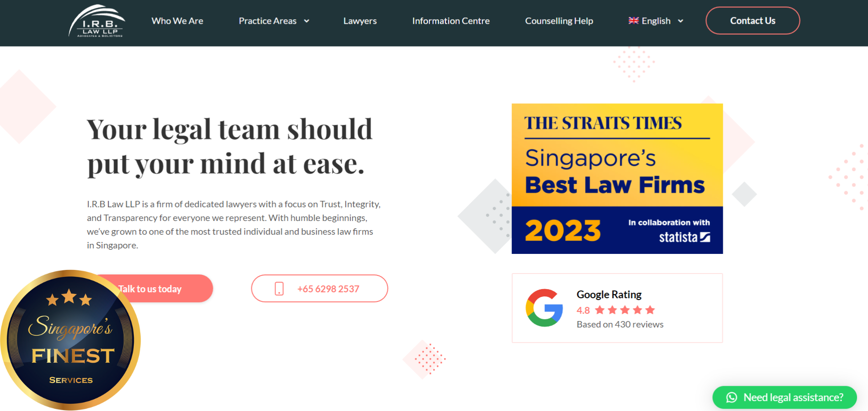868x411 pixels.
Task: Call the +65 6298 2537 phone button
Action: 319,288
